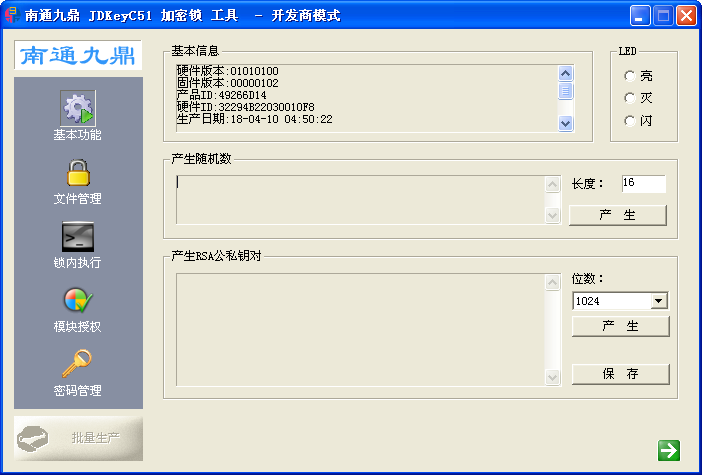Viewport: 702px width, 475px height.
Task: Click the 锁内执行 label in sidebar
Action: (77, 262)
